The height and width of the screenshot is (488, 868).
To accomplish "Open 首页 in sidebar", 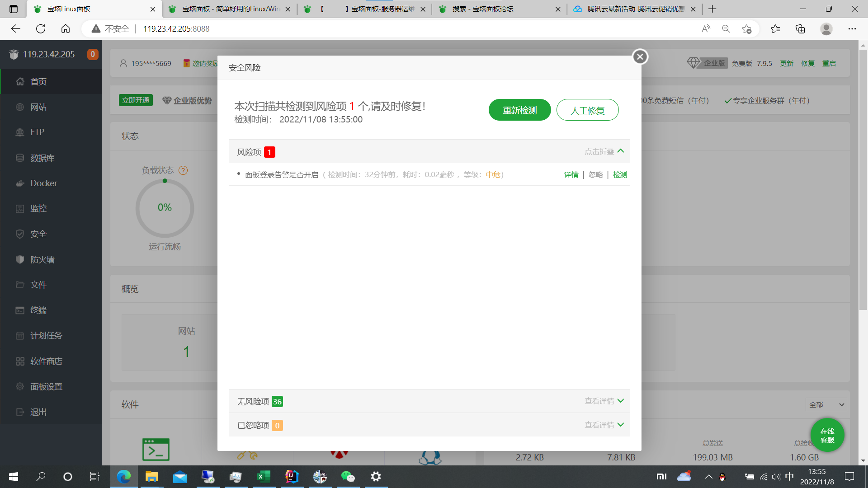I will (51, 82).
